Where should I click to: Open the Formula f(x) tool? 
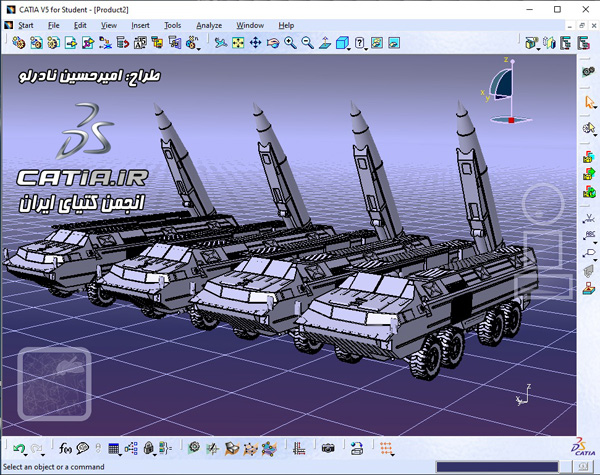click(65, 448)
